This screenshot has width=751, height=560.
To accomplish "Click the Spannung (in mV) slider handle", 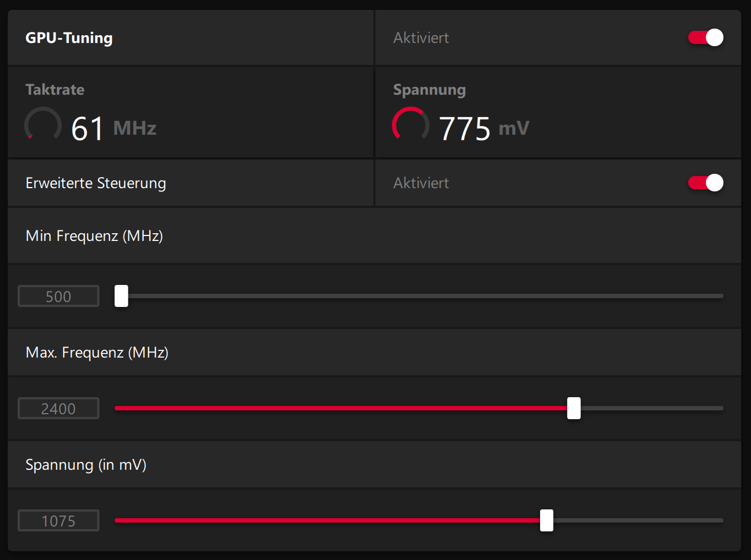I will click(547, 520).
